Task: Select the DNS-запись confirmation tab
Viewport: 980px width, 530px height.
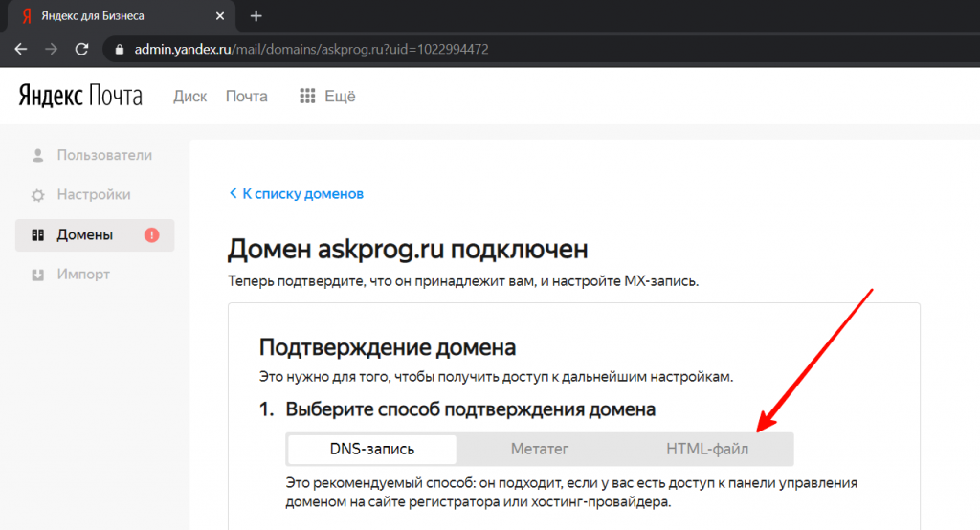Action: pos(372,449)
